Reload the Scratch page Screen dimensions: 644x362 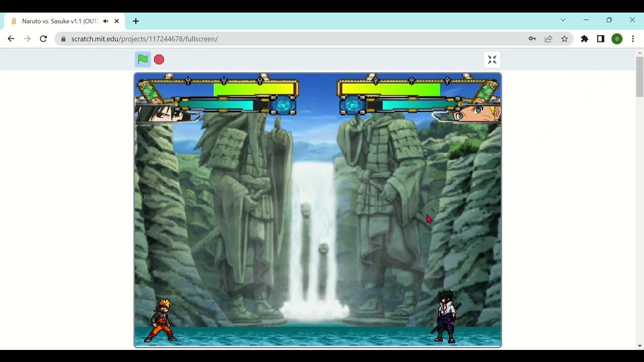(43, 39)
